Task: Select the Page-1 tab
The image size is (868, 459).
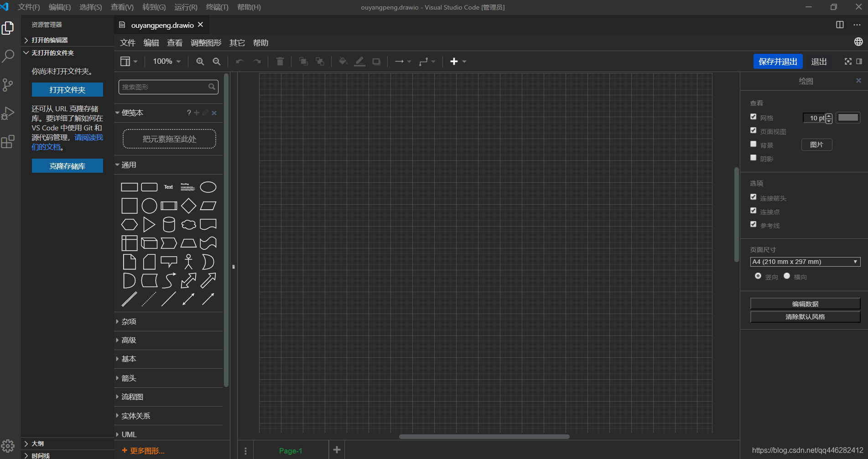Action: coord(291,451)
